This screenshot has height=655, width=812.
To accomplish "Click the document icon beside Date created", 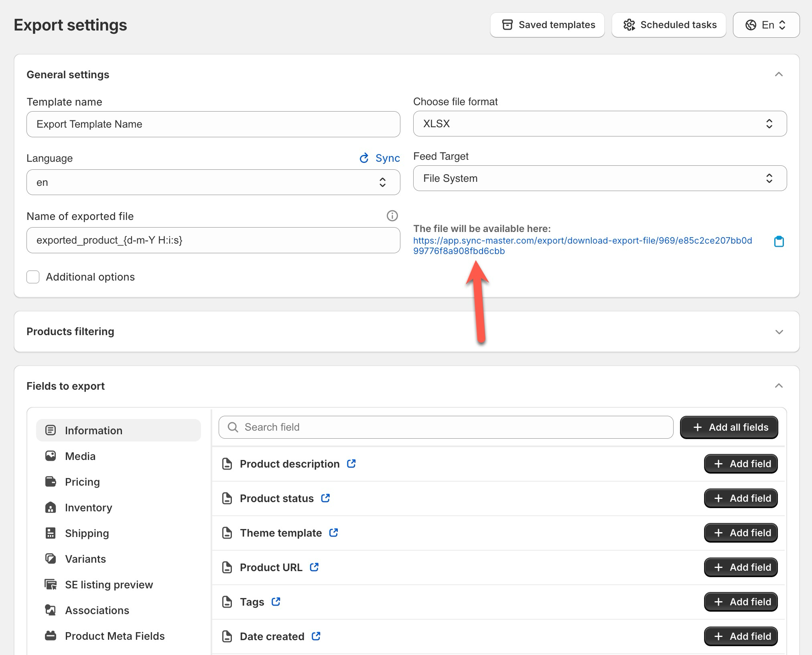I will tap(227, 636).
